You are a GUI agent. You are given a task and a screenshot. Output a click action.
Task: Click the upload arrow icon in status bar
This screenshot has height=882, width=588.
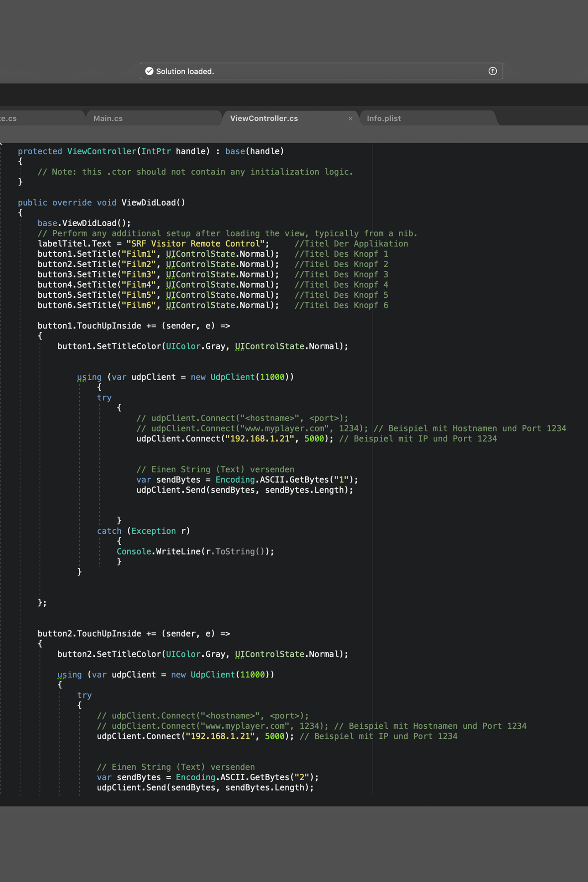[x=492, y=71]
